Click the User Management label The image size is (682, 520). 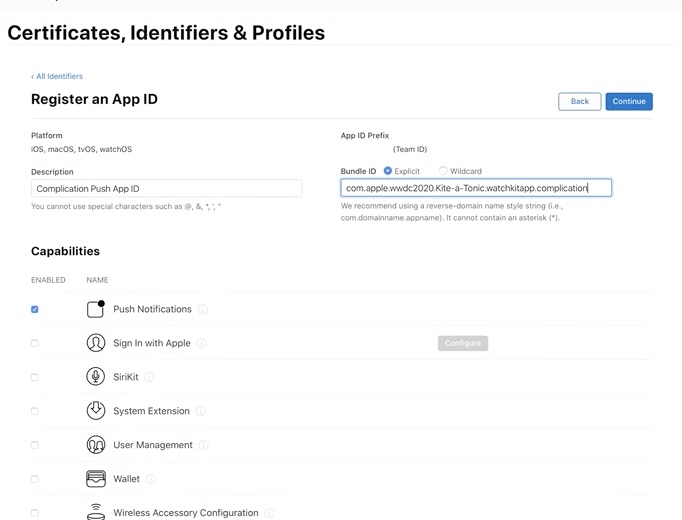tap(153, 445)
